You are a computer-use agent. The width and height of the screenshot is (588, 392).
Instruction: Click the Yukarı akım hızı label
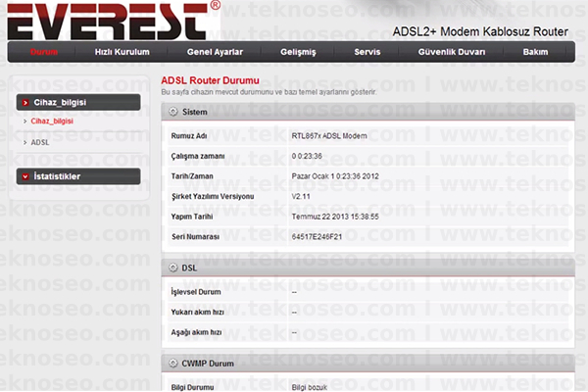click(x=197, y=312)
